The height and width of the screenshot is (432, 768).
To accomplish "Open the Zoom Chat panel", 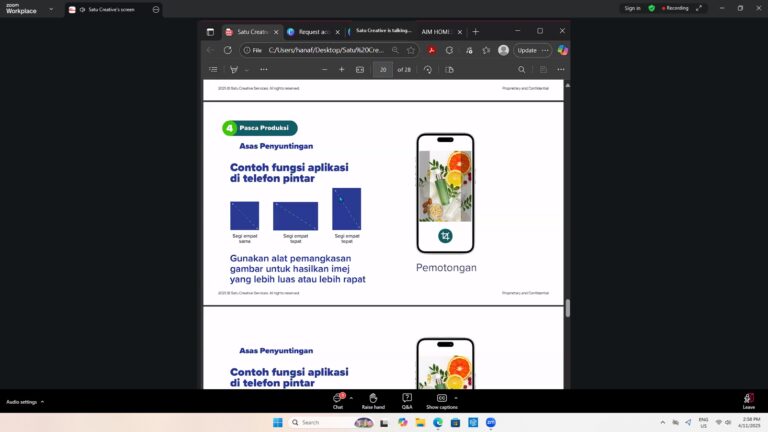I will pyautogui.click(x=338, y=399).
